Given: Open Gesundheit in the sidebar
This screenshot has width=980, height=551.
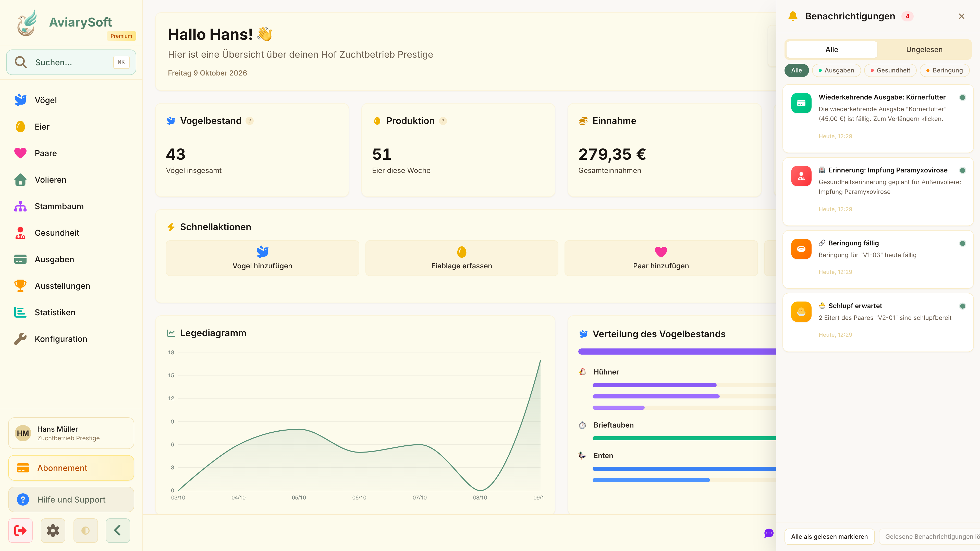Looking at the screenshot, I should 71,233.
